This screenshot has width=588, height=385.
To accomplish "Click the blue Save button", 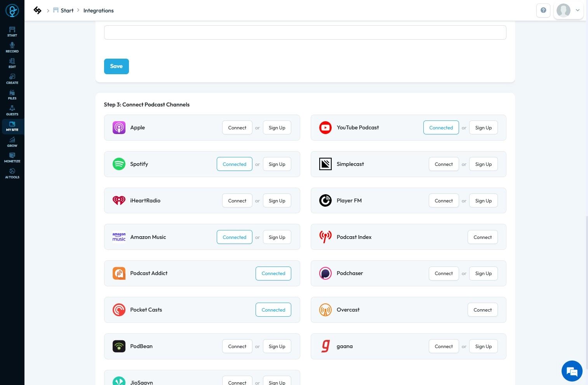I will (x=117, y=66).
